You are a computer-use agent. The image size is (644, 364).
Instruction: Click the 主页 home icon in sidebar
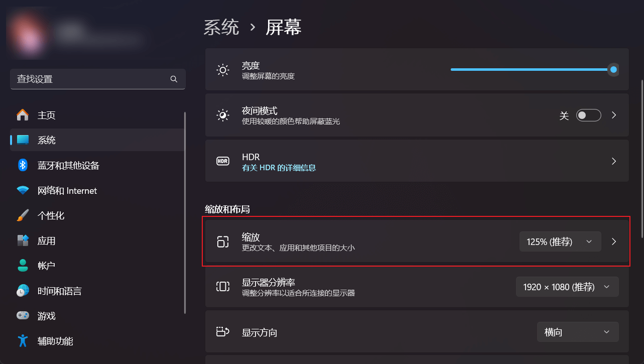tap(23, 115)
